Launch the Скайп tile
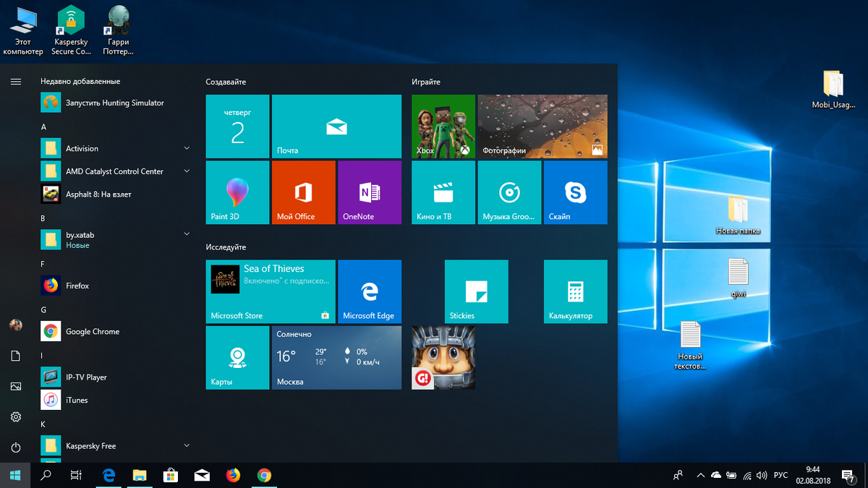The width and height of the screenshot is (868, 488). (576, 192)
